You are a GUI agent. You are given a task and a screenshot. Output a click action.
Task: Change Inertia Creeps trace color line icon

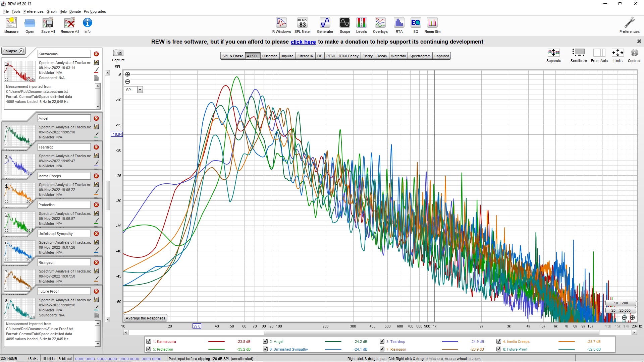(x=96, y=192)
